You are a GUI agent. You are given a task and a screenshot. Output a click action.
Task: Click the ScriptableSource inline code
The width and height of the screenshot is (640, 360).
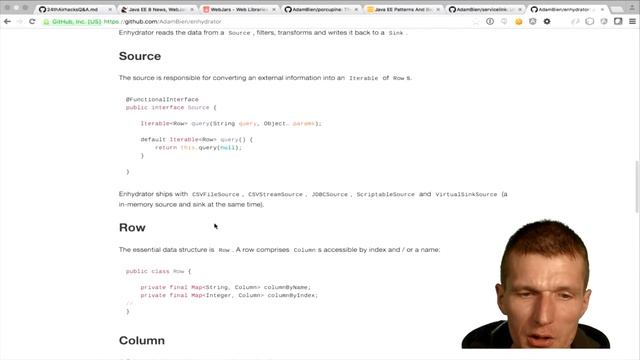click(x=385, y=194)
